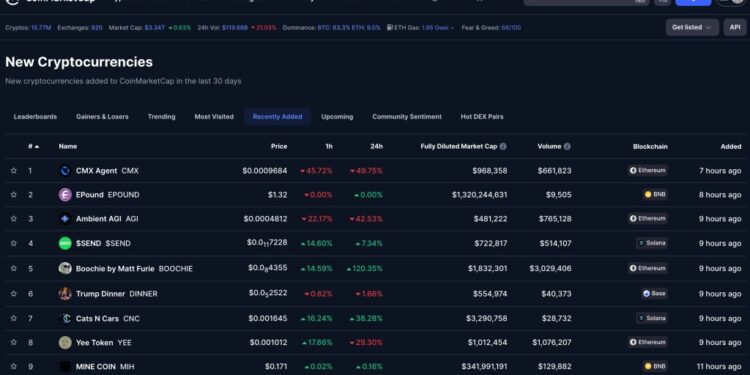The height and width of the screenshot is (375, 750).
Task: Open the Community Sentiment tab
Action: 407,117
